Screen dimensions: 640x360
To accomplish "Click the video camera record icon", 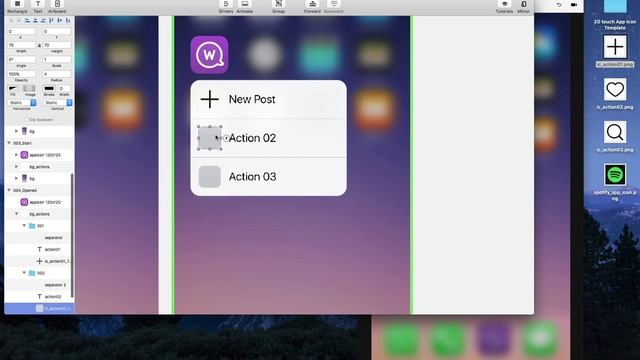I will click(574, 4).
